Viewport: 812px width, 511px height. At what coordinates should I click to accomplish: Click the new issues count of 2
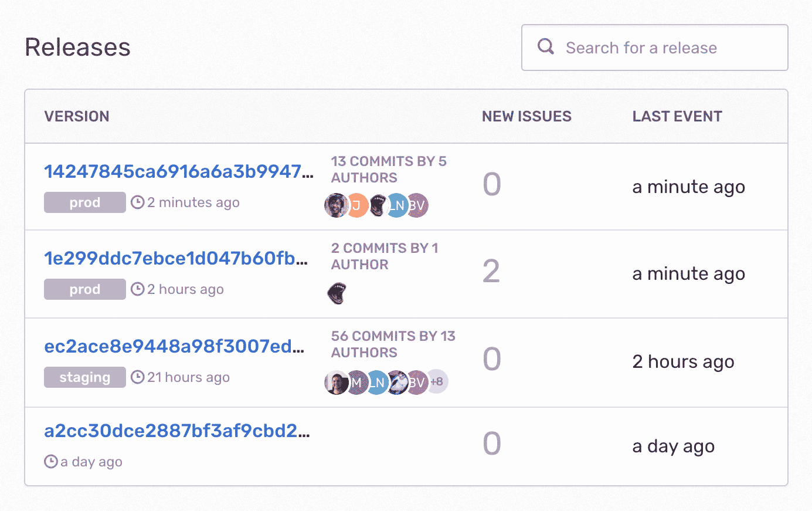point(491,272)
